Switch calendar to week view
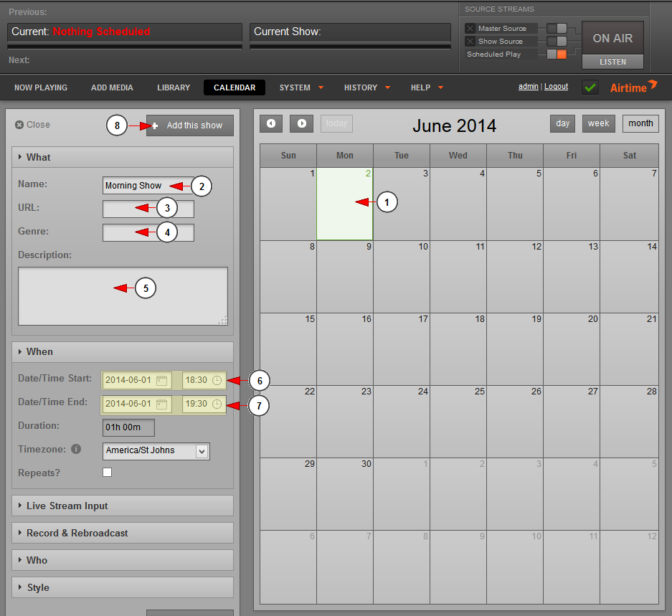The height and width of the screenshot is (616, 672). tap(598, 123)
